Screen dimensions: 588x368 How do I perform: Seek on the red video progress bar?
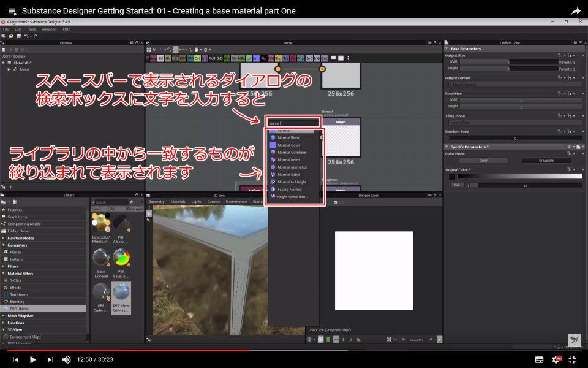294,350
